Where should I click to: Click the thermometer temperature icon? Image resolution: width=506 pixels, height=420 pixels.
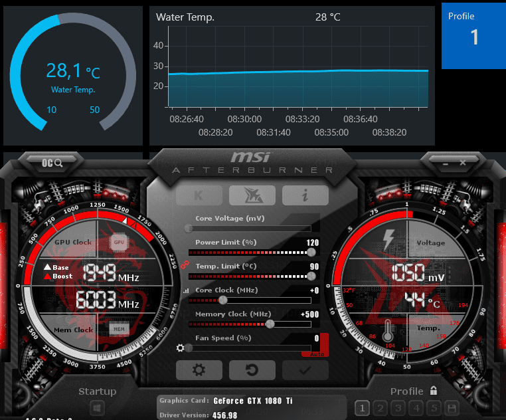click(388, 331)
